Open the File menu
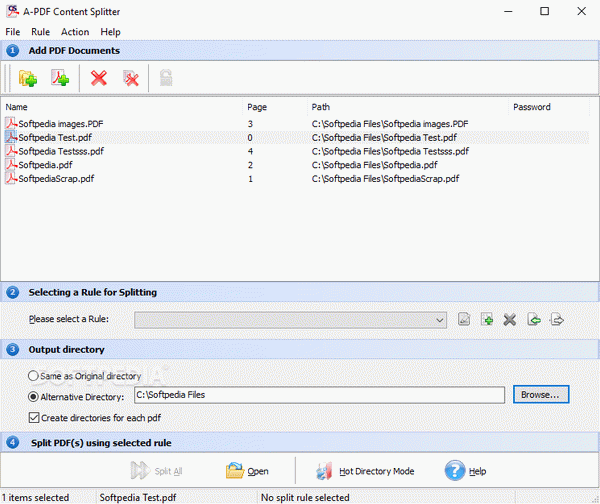This screenshot has width=600, height=504. click(13, 32)
